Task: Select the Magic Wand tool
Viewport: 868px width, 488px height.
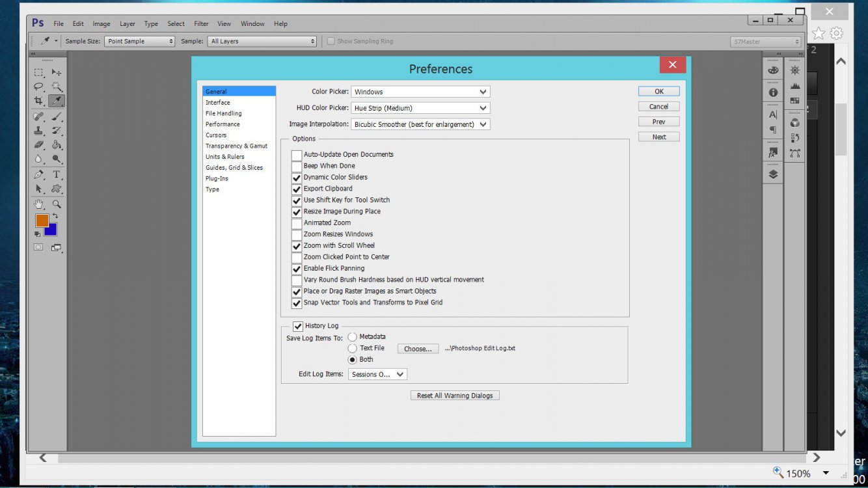Action: 57,87
